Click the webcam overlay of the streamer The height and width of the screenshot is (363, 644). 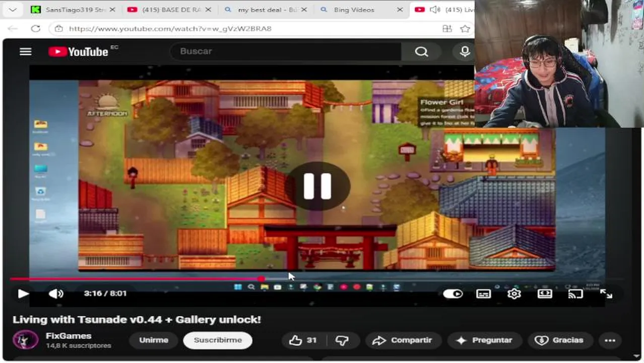[559, 64]
